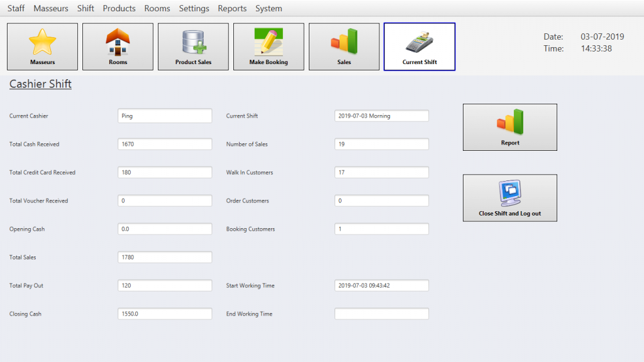Viewport: 644px width, 362px height.
Task: Click the Closing Cash field
Action: coord(165,314)
